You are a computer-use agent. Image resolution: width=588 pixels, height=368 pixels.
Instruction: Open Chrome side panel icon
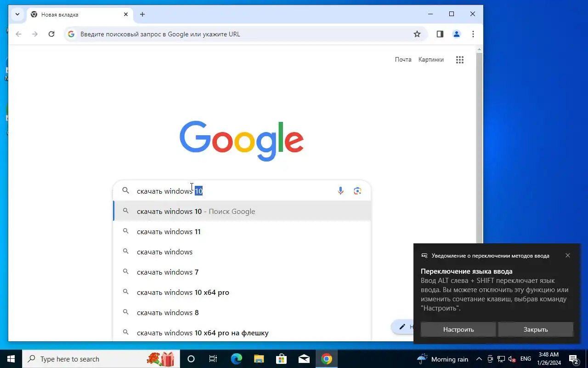pos(440,34)
